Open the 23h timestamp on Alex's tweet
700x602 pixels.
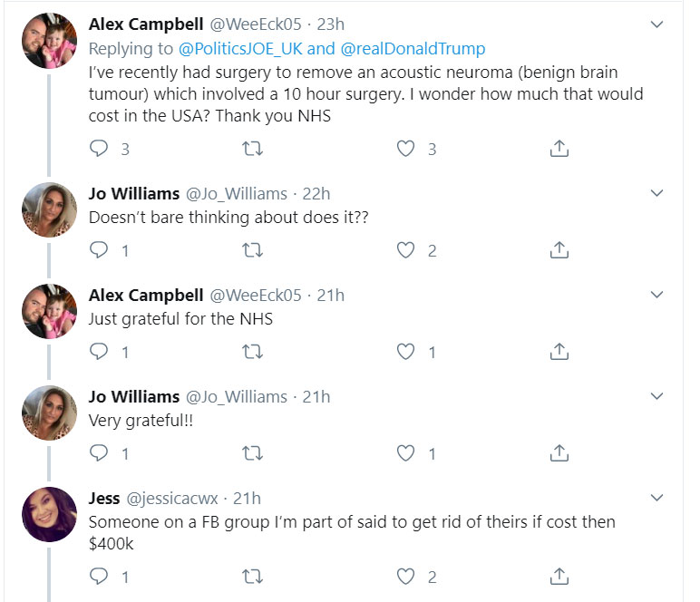(x=330, y=25)
